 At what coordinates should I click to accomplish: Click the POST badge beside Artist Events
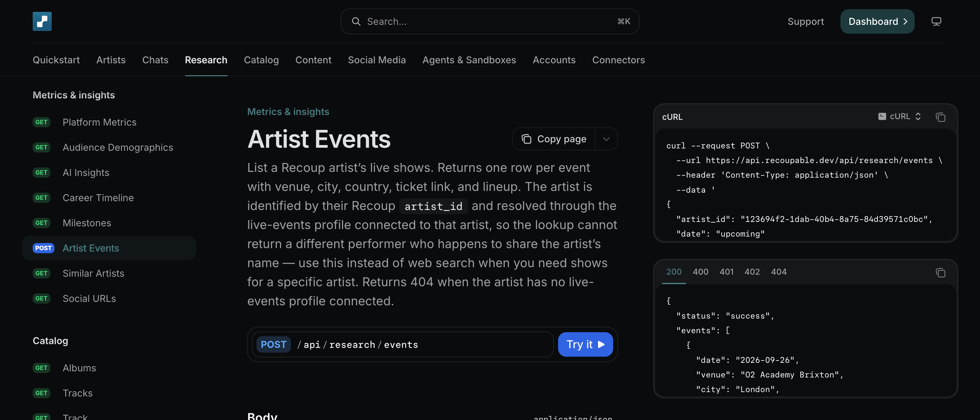(43, 248)
